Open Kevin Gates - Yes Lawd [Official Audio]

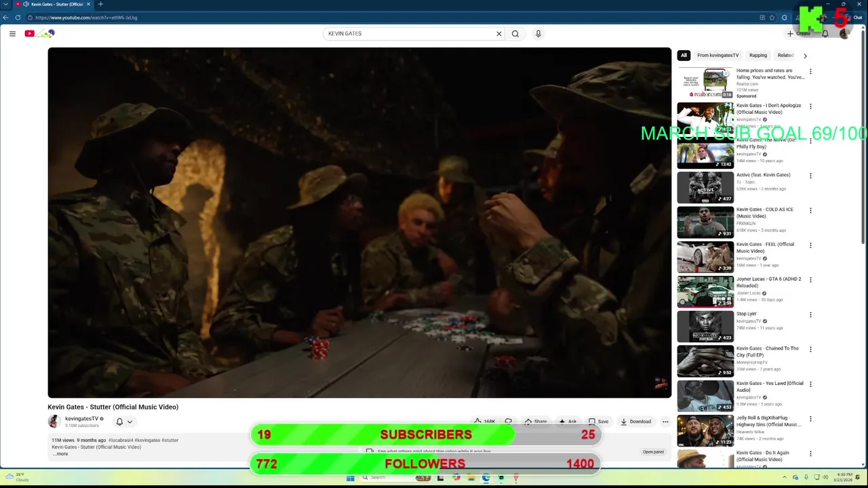pos(770,386)
